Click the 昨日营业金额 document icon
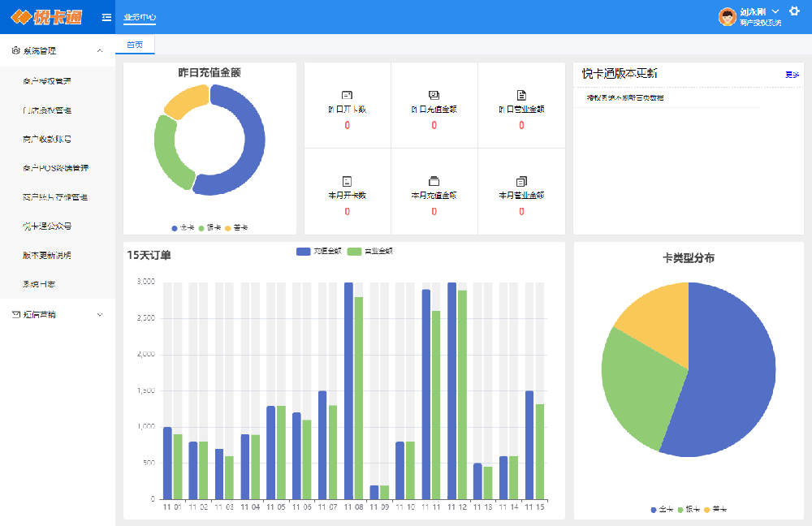 pyautogui.click(x=521, y=95)
